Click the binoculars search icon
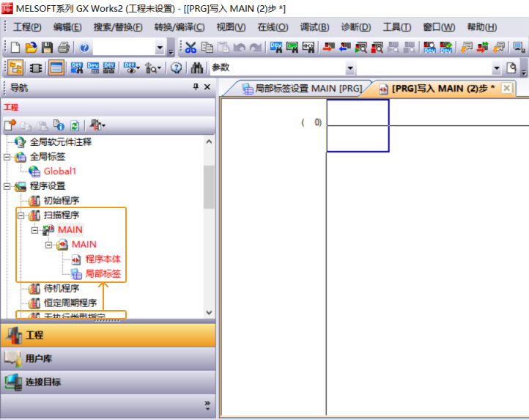 tap(197, 68)
